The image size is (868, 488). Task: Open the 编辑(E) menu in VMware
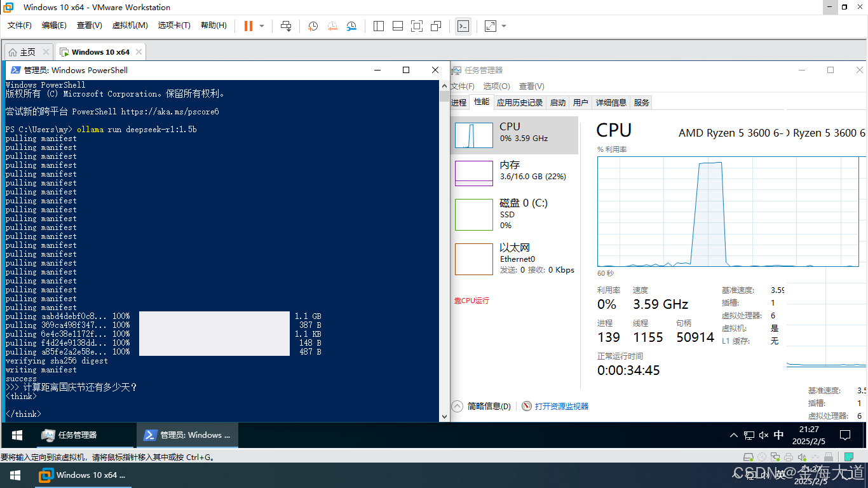(54, 25)
